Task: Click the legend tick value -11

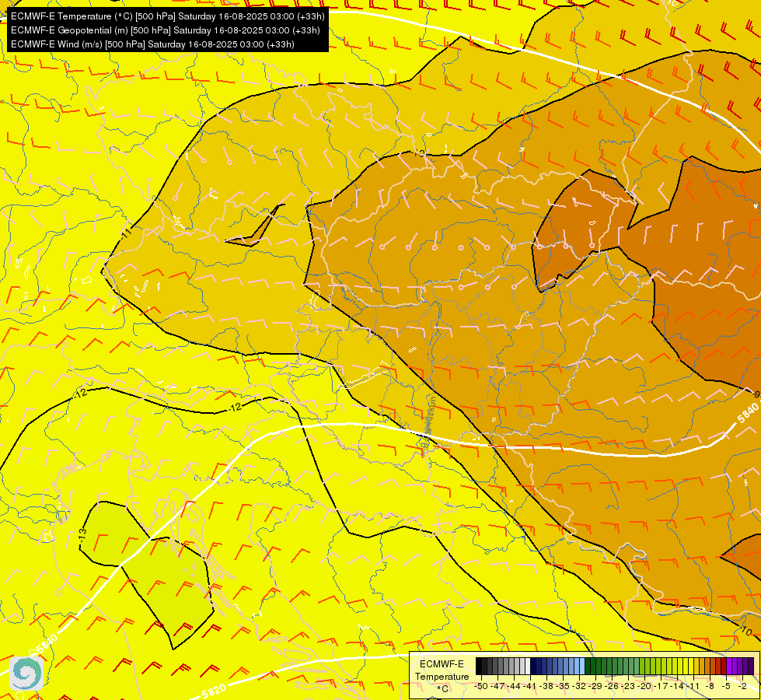Action: [x=693, y=687]
